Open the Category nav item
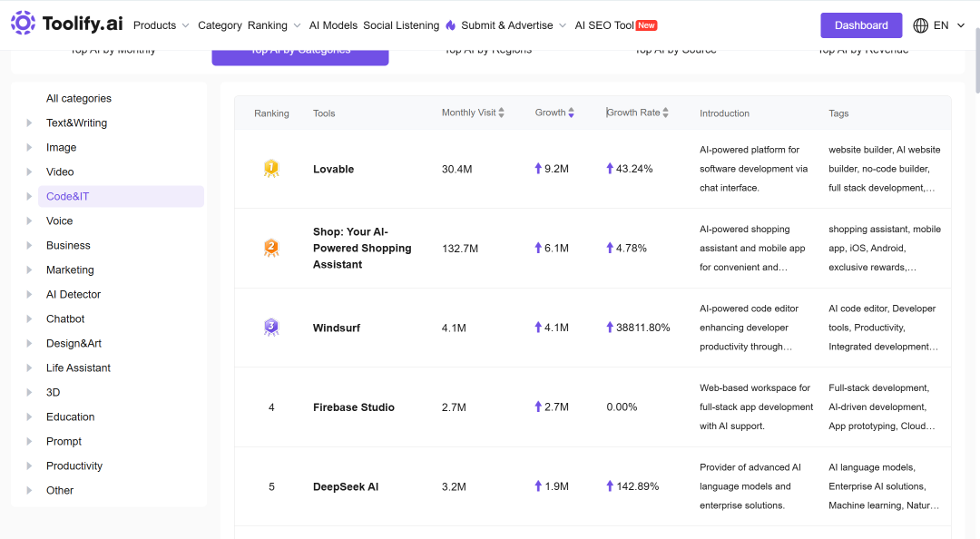 tap(220, 25)
